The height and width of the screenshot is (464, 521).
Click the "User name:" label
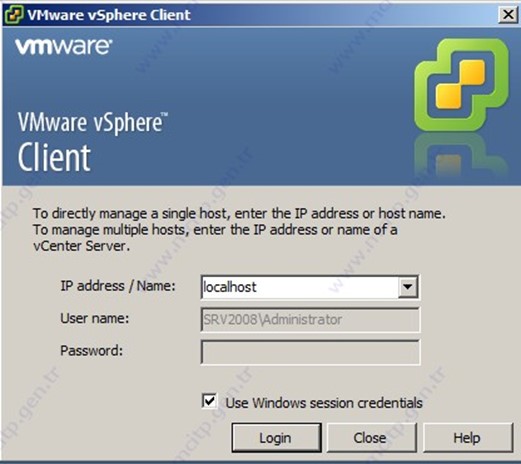[x=95, y=318]
